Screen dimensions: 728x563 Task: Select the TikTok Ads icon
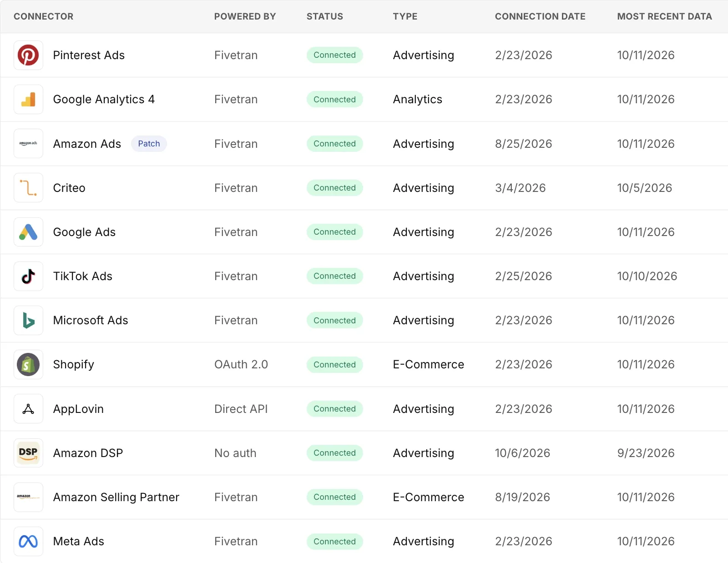(x=28, y=276)
